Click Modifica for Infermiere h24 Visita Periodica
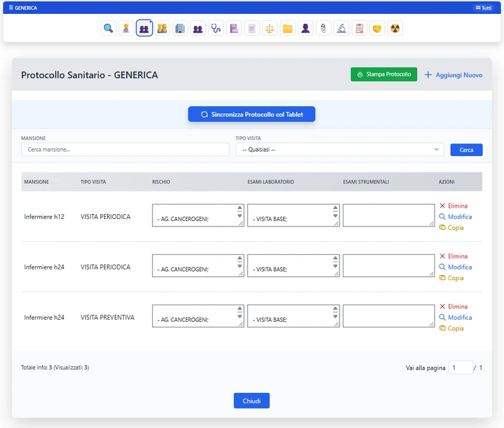The image size is (504, 428). [455, 267]
